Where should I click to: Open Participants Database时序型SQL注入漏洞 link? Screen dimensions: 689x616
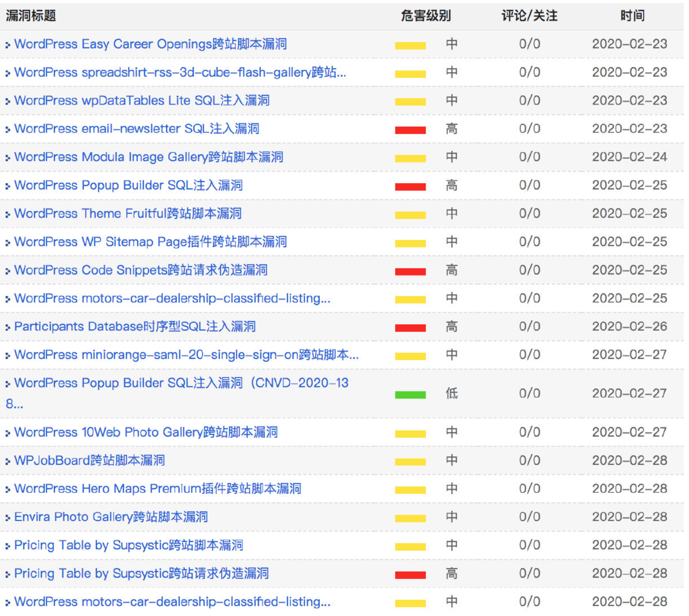click(x=135, y=327)
